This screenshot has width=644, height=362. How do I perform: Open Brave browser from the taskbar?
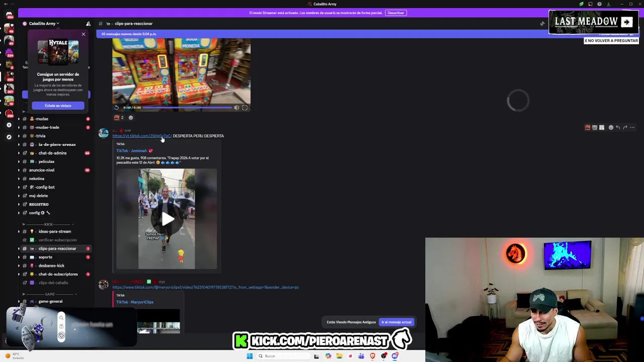pos(372,356)
